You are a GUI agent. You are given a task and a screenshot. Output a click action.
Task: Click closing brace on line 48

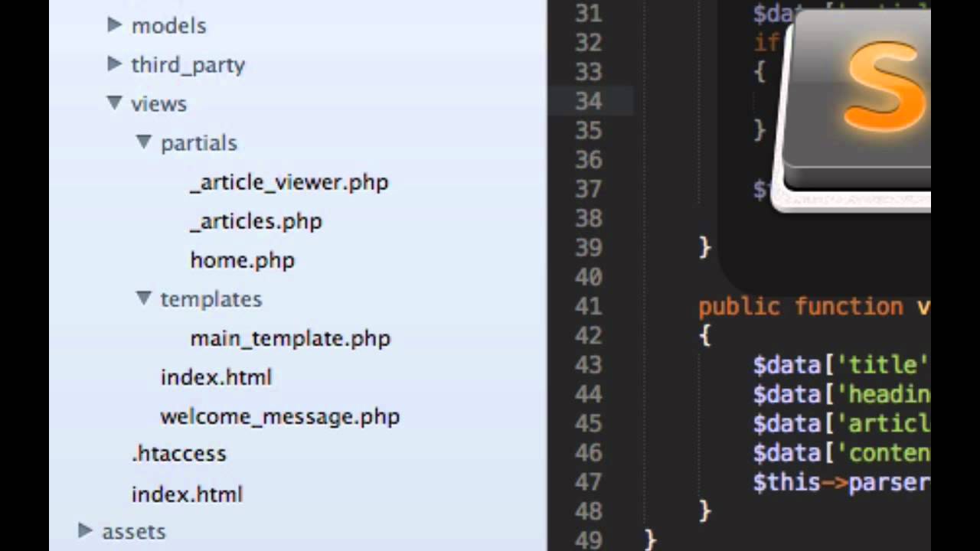click(x=705, y=511)
